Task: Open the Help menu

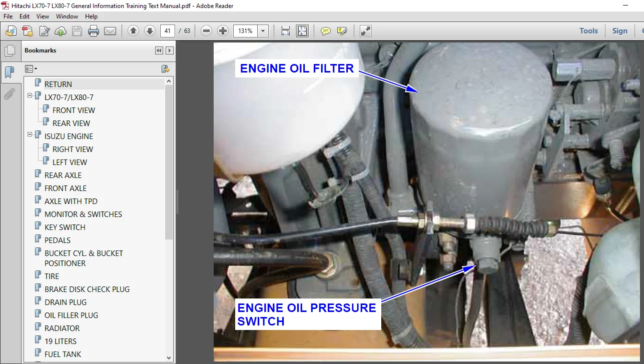Action: [x=91, y=16]
